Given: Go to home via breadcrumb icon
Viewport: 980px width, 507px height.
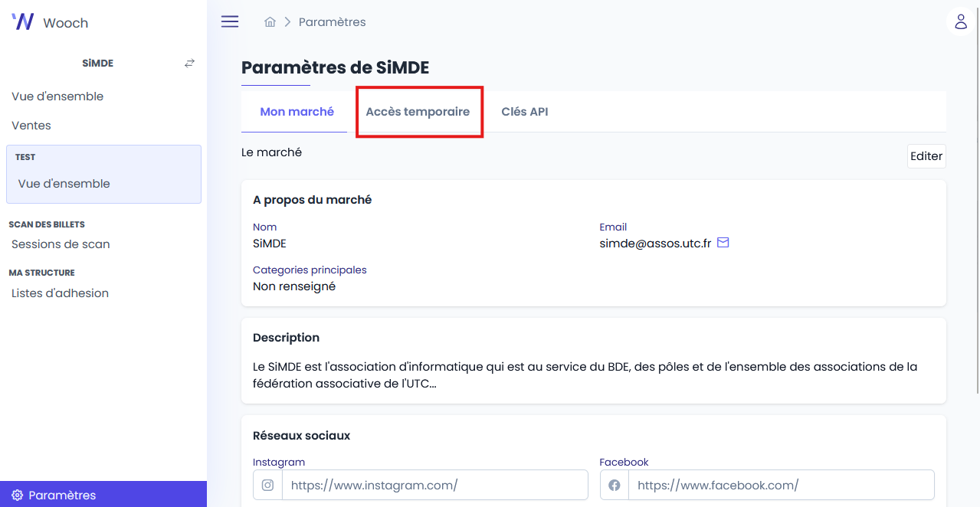Looking at the screenshot, I should click(270, 22).
